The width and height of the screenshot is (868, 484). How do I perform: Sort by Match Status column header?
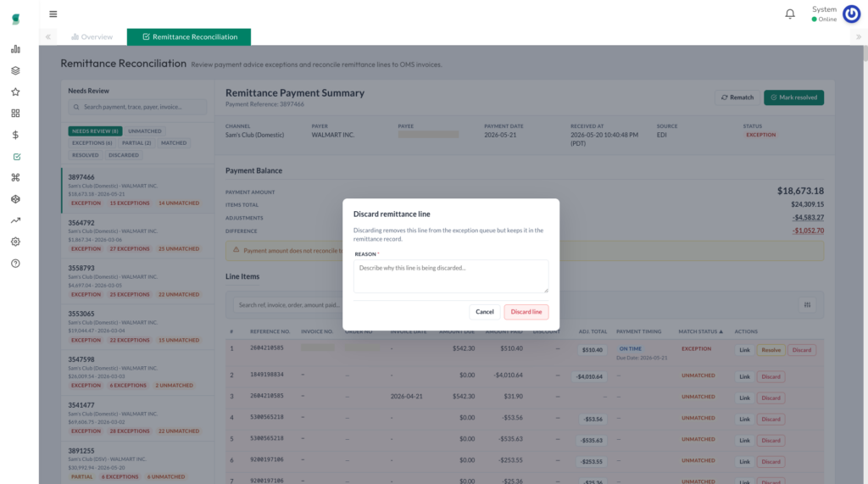[x=700, y=331]
